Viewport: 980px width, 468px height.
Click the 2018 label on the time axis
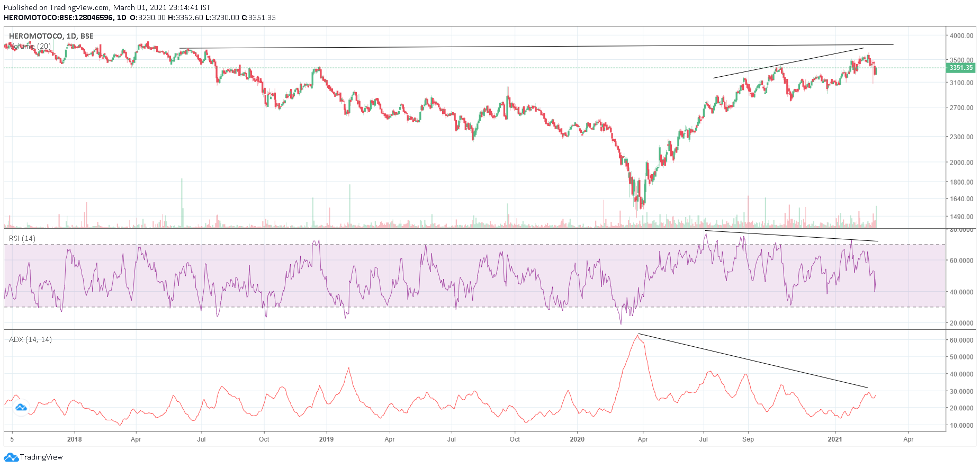[x=75, y=439]
